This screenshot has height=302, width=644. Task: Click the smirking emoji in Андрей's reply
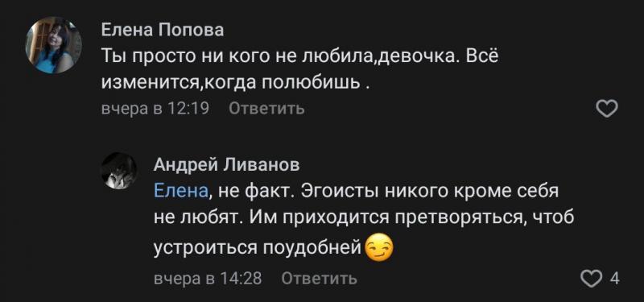pyautogui.click(x=378, y=247)
